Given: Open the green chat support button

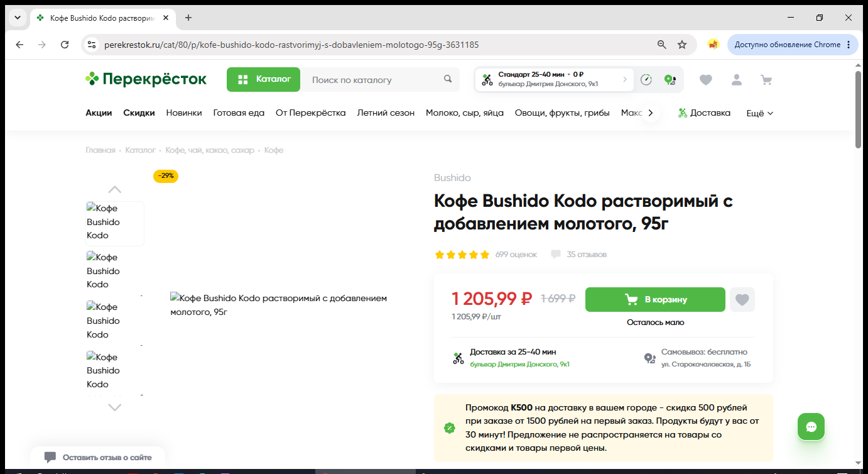Looking at the screenshot, I should (x=811, y=427).
